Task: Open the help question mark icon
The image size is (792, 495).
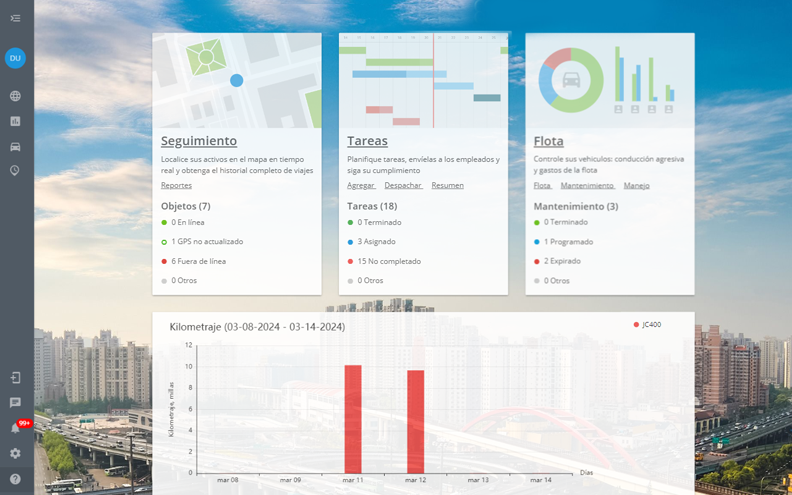Action: (15, 479)
